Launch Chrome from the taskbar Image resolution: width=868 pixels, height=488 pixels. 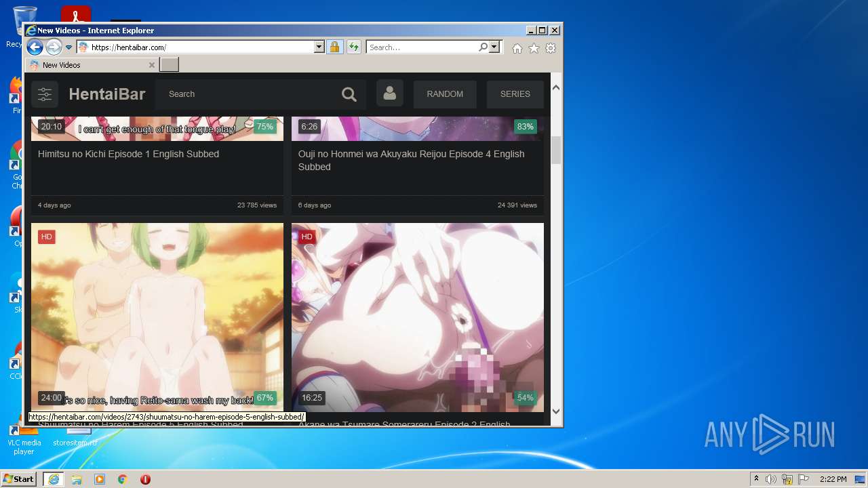(123, 479)
